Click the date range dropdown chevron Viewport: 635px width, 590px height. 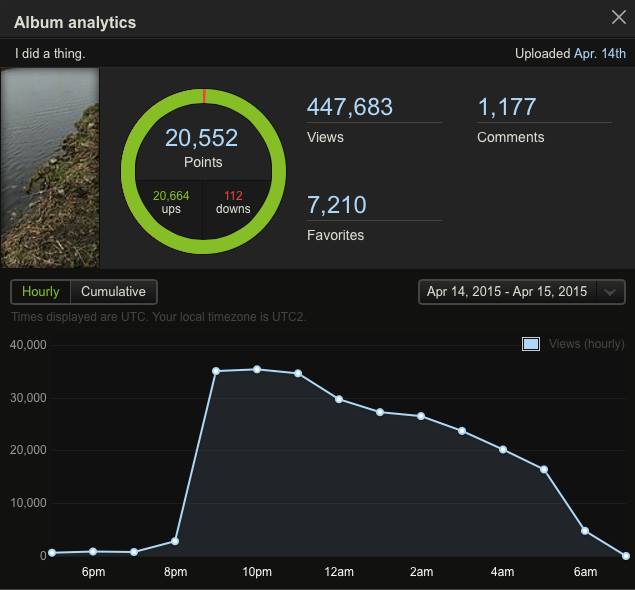pos(609,292)
